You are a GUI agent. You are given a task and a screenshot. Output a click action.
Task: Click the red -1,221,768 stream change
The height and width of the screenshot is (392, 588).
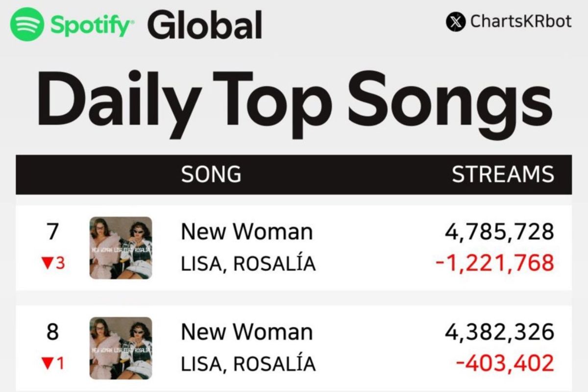(x=495, y=264)
